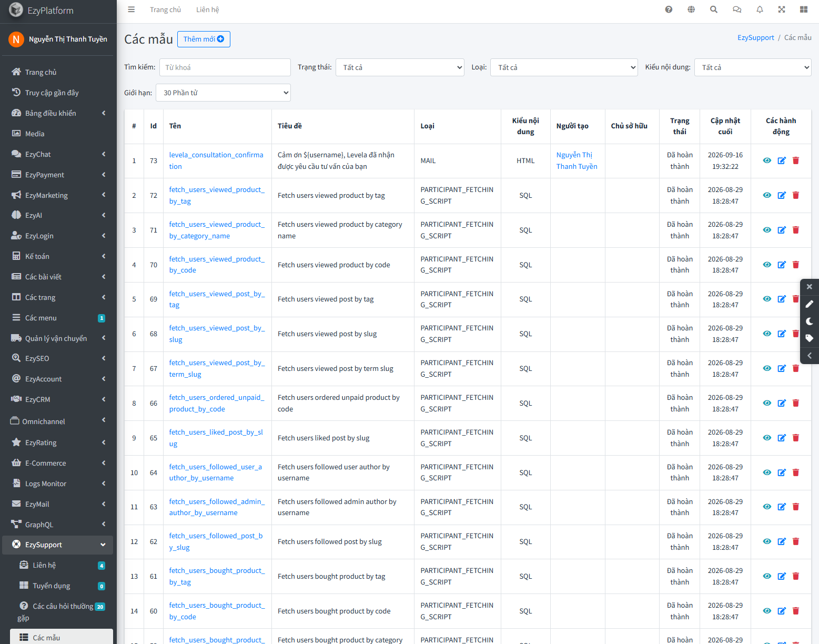Click the floating panel tag icon
This screenshot has width=819, height=644.
coord(810,338)
